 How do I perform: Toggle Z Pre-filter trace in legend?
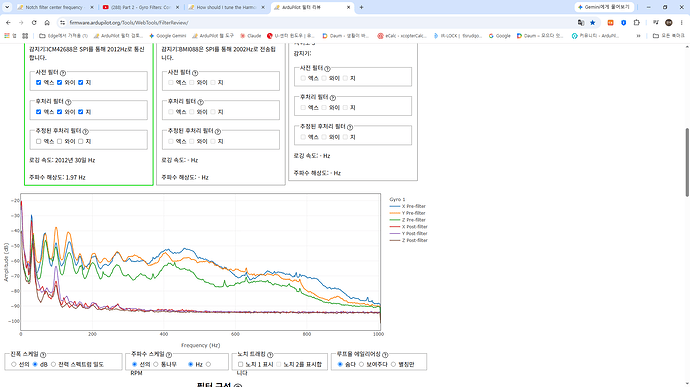407,220
